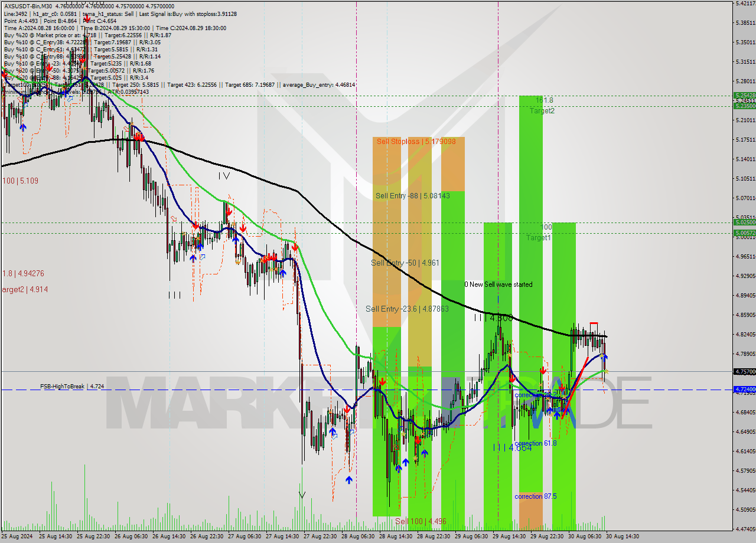756x543 pixels.
Task: Click the 'Target:5.5815 || R/R:1.31' line
Action: (124, 49)
